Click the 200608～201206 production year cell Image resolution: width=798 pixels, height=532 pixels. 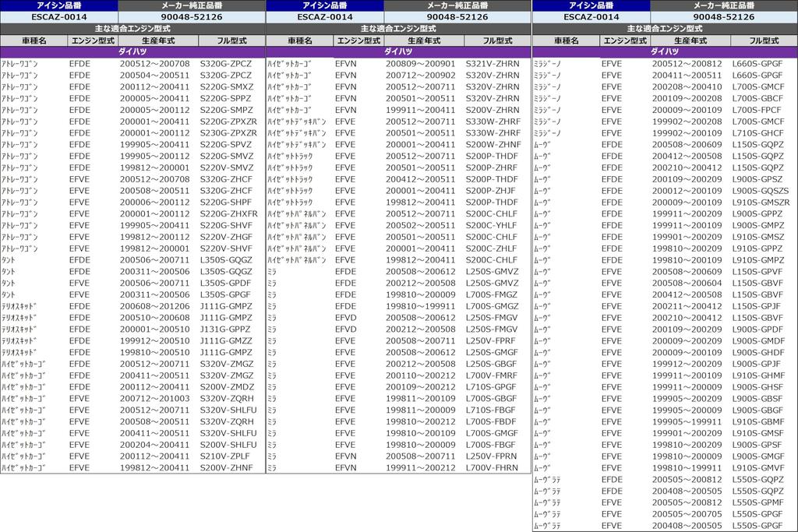point(154,306)
